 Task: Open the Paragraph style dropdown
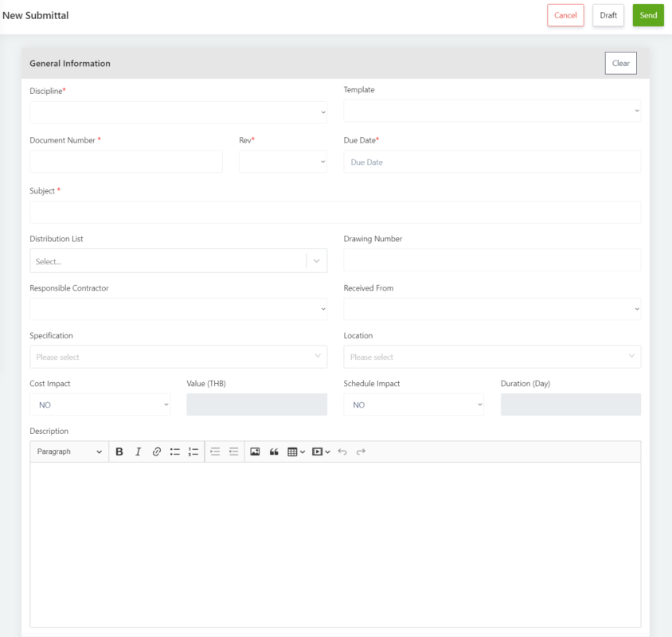(69, 451)
